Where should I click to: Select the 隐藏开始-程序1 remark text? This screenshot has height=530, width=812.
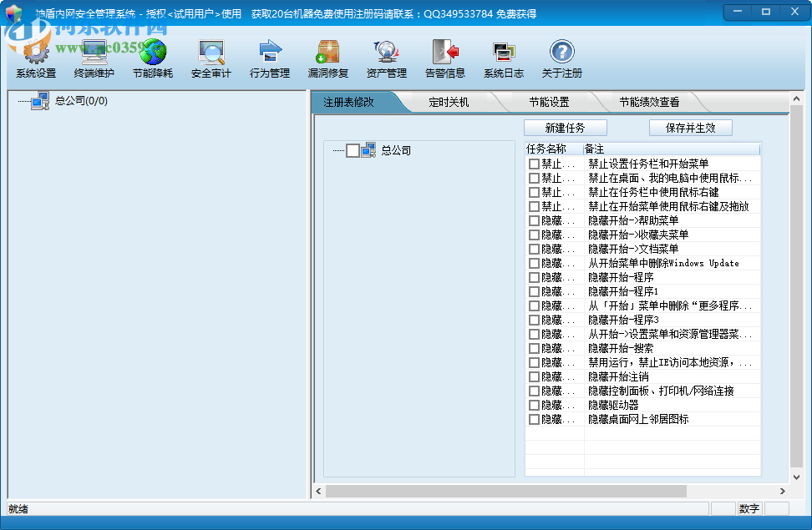[x=623, y=292]
